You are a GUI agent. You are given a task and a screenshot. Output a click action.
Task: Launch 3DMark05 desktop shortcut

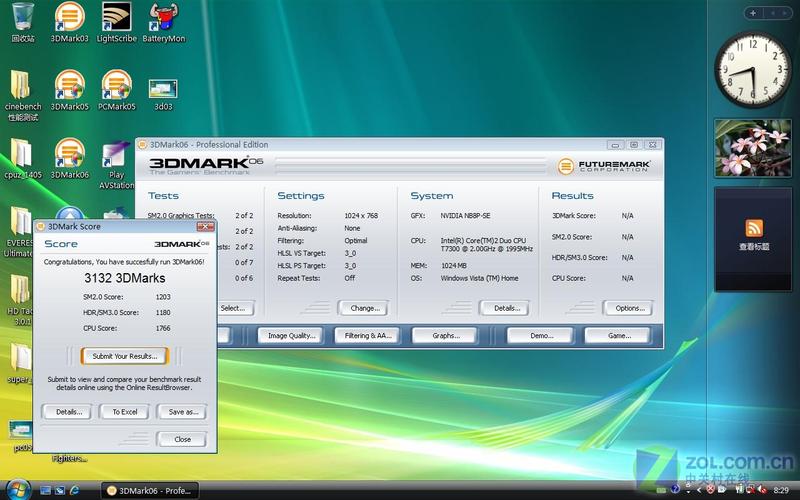(69, 90)
